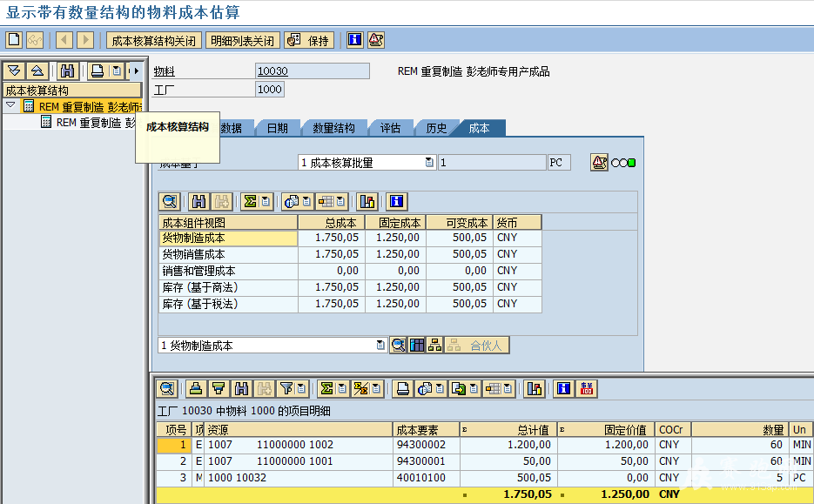Open the 1 货物制造成本 view dropdown
This screenshot has width=814, height=504.
(380, 346)
